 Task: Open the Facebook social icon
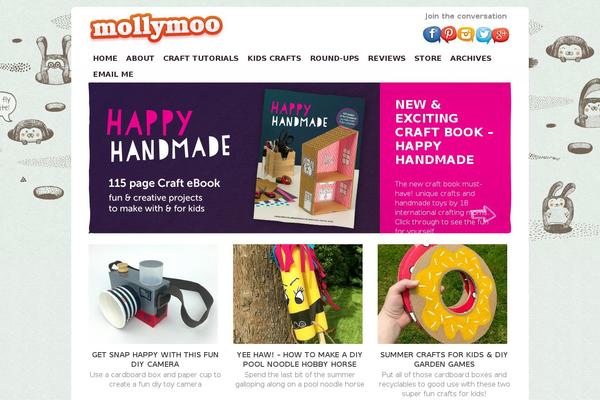[431, 34]
